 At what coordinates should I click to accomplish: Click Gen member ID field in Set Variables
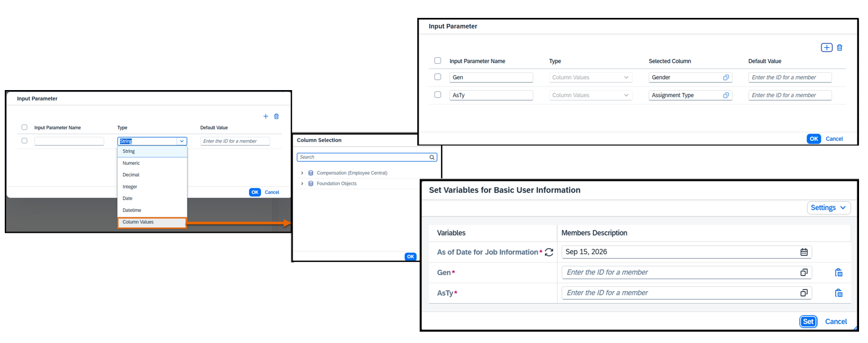click(687, 272)
